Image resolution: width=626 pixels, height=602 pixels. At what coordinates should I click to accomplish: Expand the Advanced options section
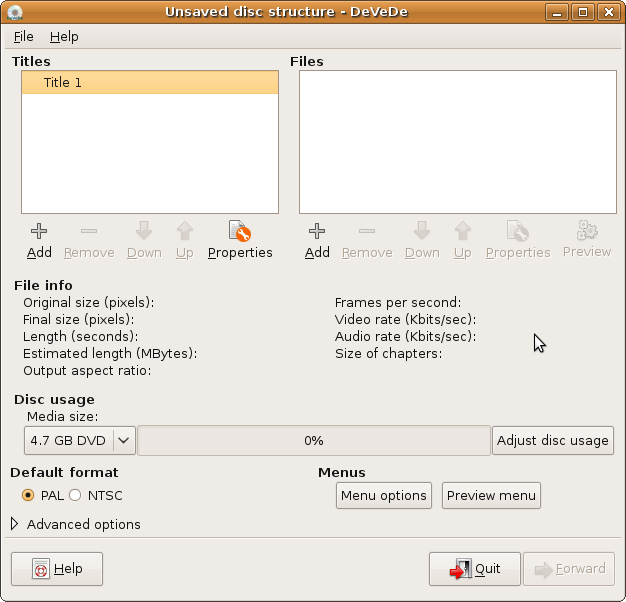[15, 524]
